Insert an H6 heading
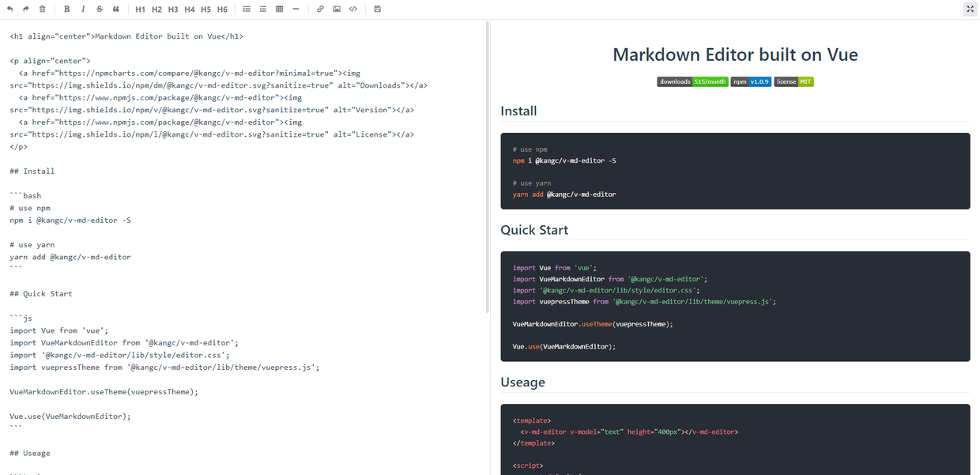Screen dimensions: 980x475 coord(222,9)
